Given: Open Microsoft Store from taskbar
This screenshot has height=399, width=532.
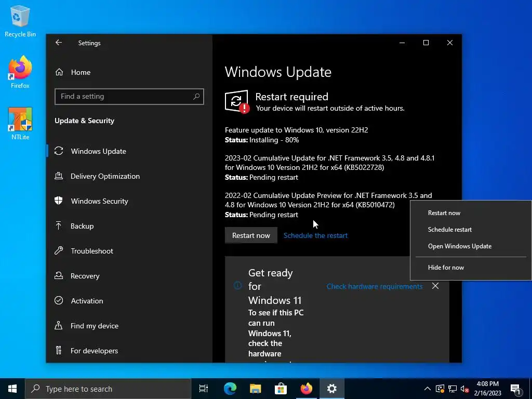Looking at the screenshot, I should (x=281, y=389).
